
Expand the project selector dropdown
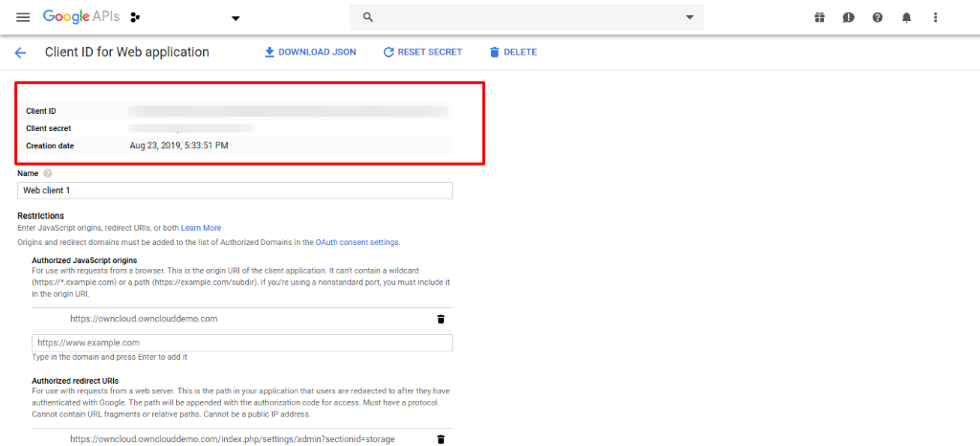(x=235, y=18)
